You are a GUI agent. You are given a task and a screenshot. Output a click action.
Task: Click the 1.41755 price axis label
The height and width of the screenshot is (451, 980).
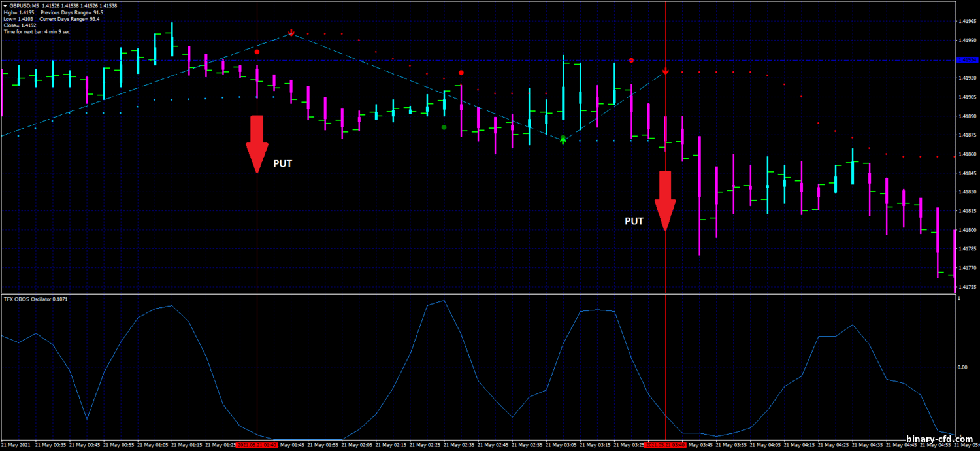pos(967,287)
